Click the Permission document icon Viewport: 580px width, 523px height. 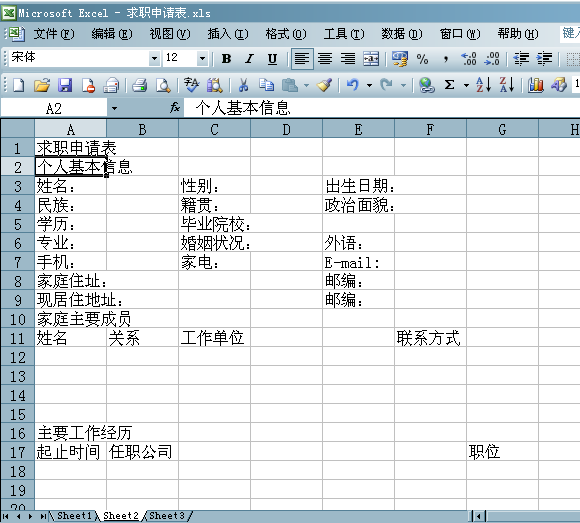click(88, 85)
